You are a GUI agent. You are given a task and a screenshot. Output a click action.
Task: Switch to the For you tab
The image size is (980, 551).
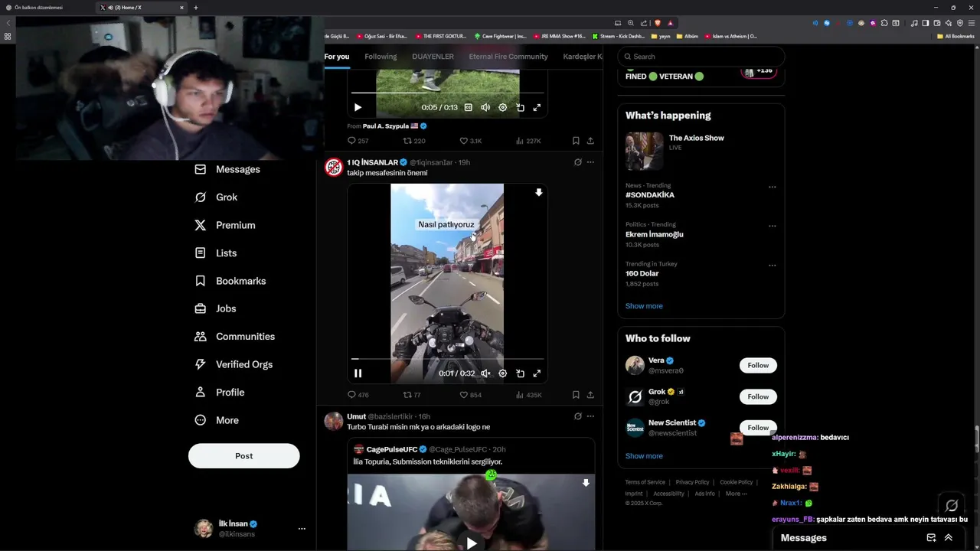coord(336,57)
